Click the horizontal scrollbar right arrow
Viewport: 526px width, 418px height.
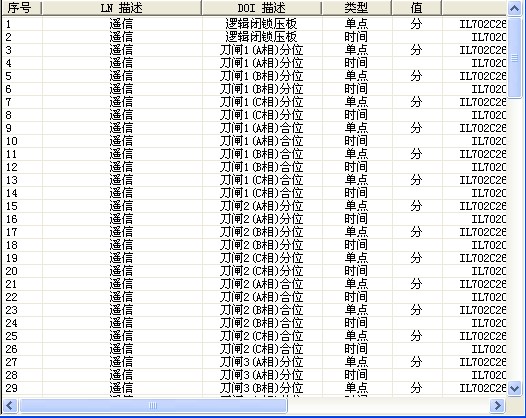click(497, 406)
